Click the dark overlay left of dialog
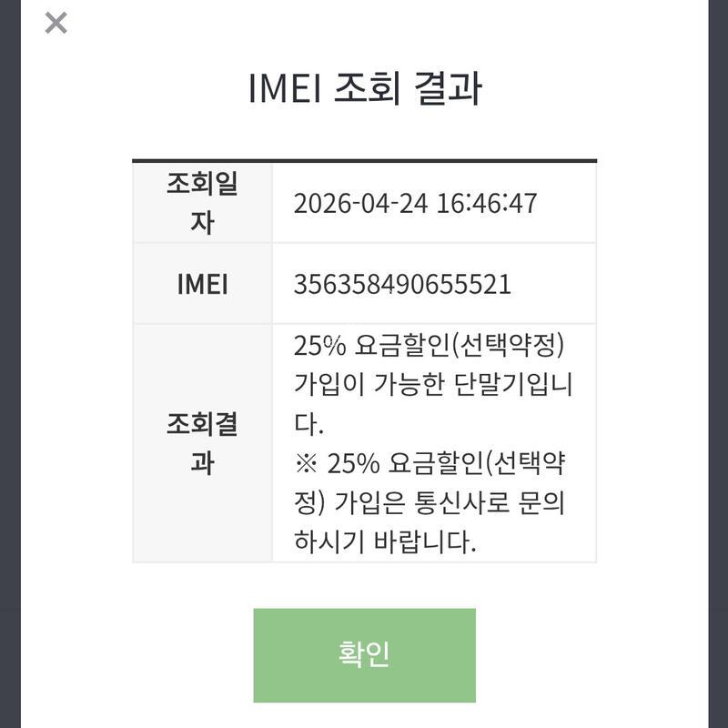728x728 pixels. pos(10,364)
